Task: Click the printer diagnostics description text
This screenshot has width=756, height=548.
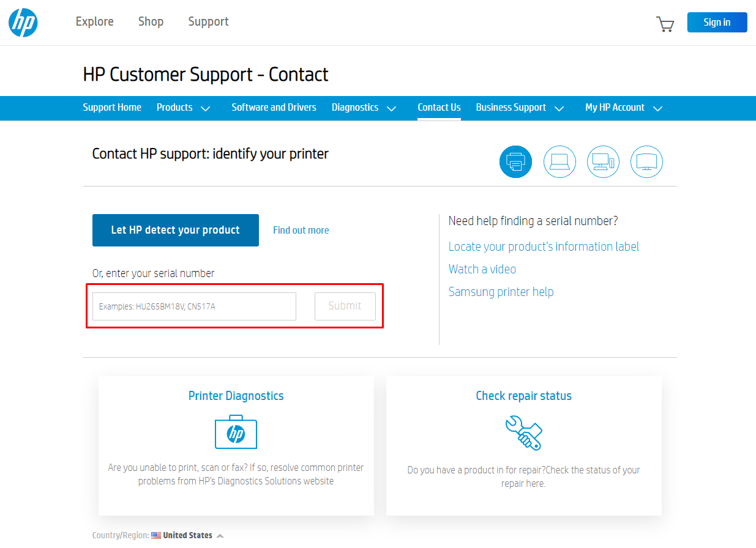Action: [236, 474]
